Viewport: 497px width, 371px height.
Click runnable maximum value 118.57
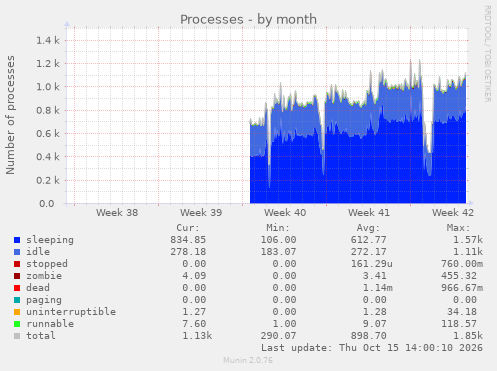[x=459, y=324]
